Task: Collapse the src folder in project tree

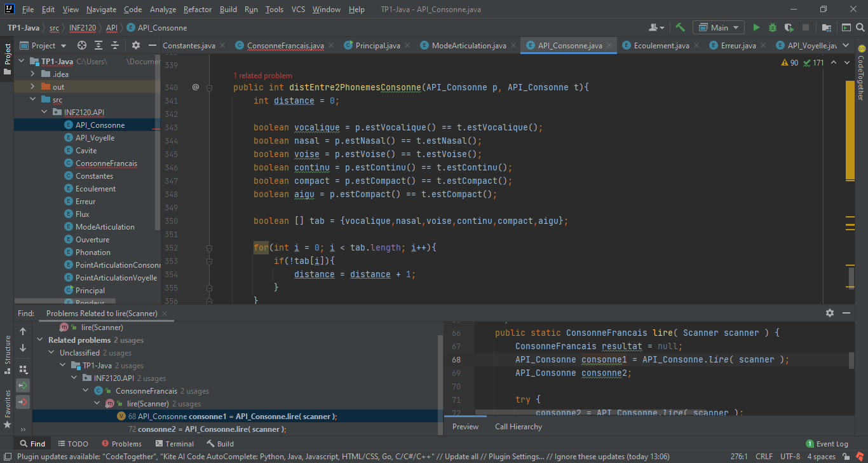Action: click(x=33, y=100)
